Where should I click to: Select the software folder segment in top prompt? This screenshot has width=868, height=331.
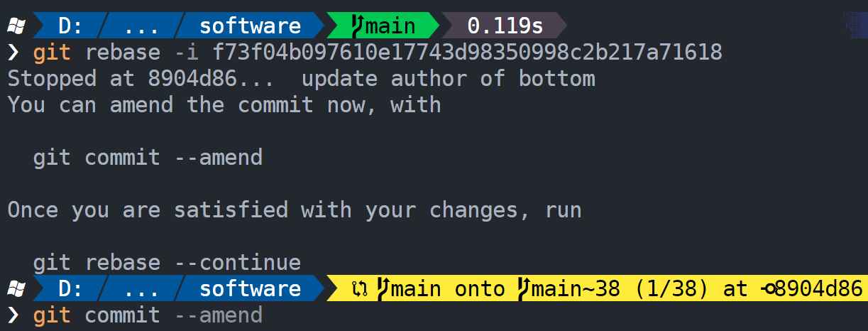point(250,26)
